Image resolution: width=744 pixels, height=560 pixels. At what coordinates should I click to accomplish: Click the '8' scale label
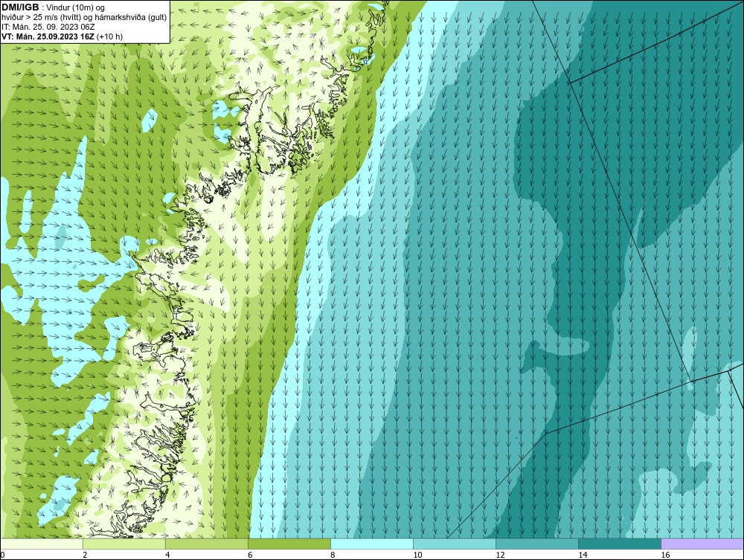[x=333, y=555]
